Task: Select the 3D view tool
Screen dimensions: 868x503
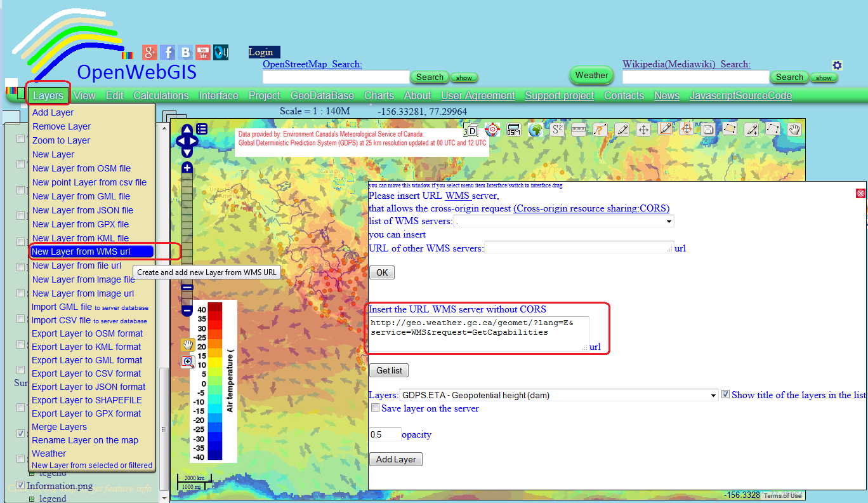Action: pyautogui.click(x=470, y=129)
